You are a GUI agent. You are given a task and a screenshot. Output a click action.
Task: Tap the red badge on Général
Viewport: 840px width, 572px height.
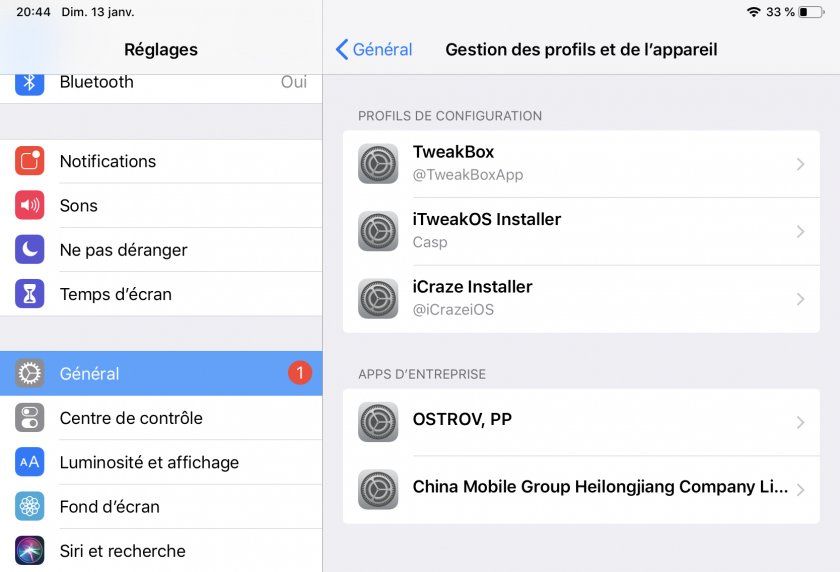[300, 373]
